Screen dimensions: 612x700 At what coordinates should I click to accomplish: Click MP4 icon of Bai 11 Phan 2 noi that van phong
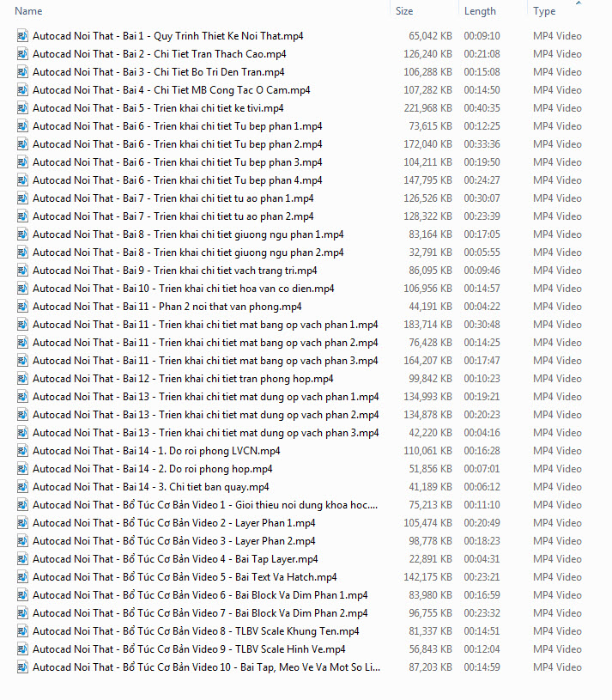[x=22, y=307]
